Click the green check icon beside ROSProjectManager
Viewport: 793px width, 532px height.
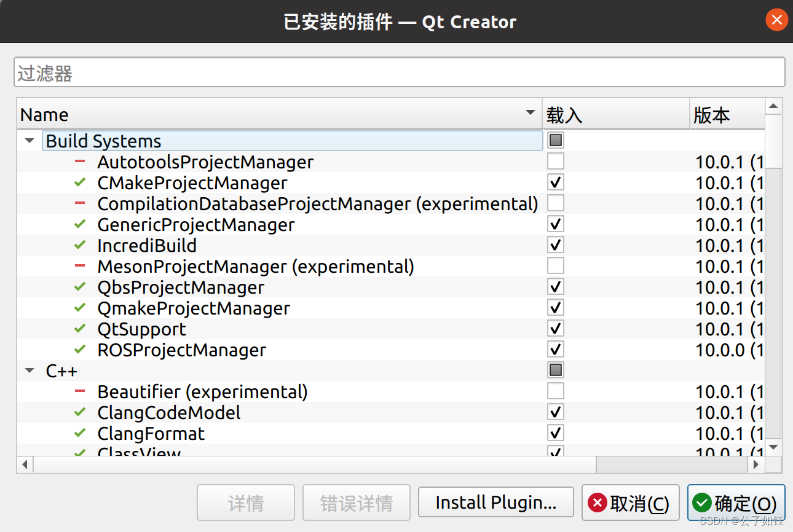point(79,350)
